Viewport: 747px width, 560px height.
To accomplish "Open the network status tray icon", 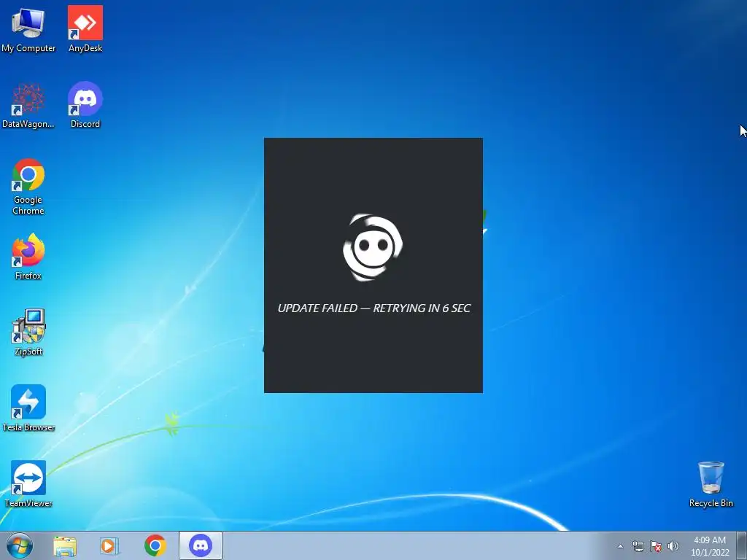I will tap(638, 546).
